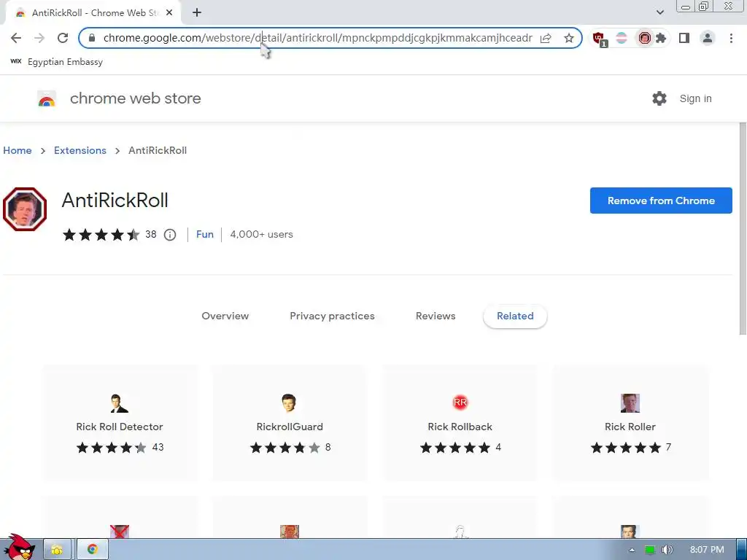Expand the tab search dropdown arrow
Viewport: 747px width, 560px height.
[659, 12]
